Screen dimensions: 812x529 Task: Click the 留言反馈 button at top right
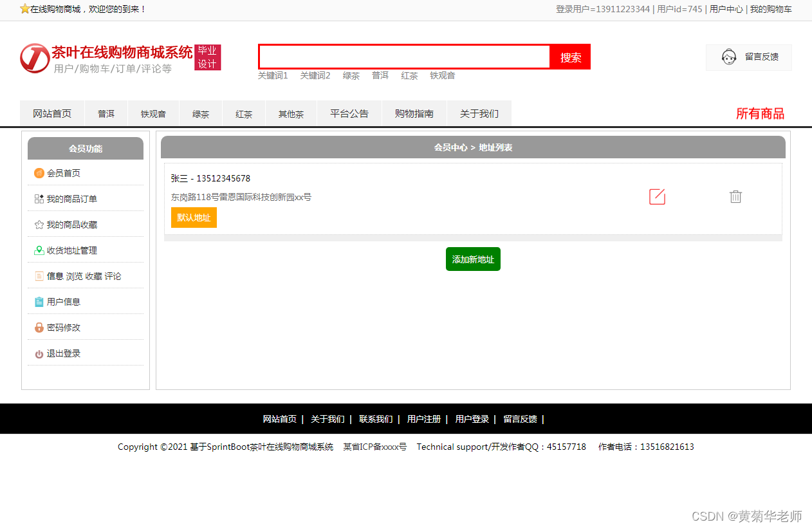pos(749,57)
